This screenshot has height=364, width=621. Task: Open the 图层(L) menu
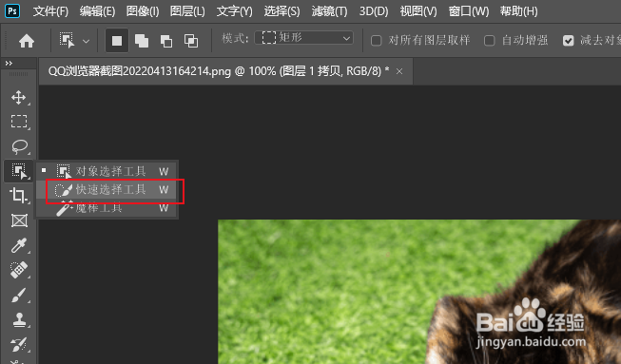(x=187, y=11)
